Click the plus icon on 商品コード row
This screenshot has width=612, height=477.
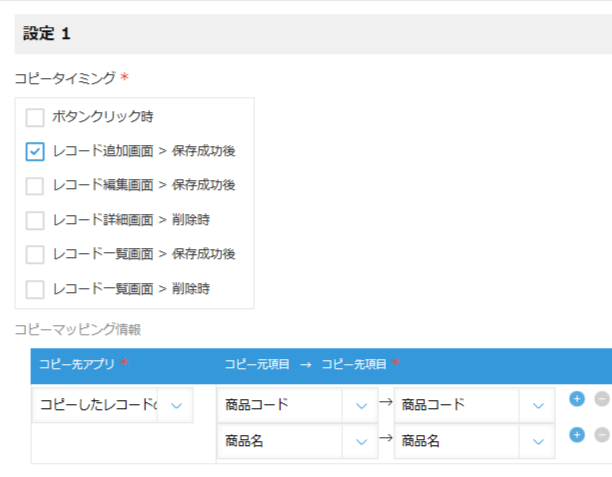[x=577, y=399]
